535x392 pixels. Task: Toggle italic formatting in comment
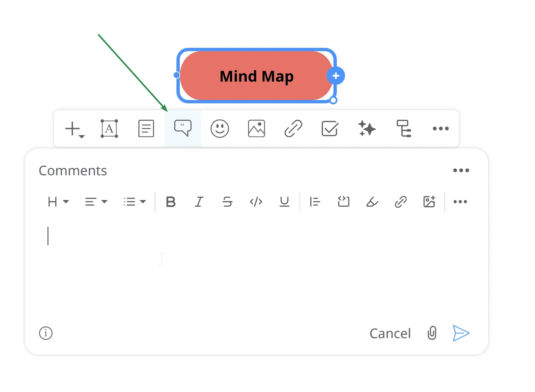click(x=199, y=202)
